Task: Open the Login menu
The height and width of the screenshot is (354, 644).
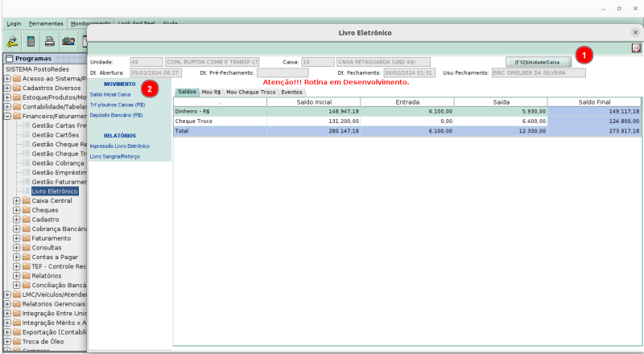Action: pyautogui.click(x=14, y=24)
